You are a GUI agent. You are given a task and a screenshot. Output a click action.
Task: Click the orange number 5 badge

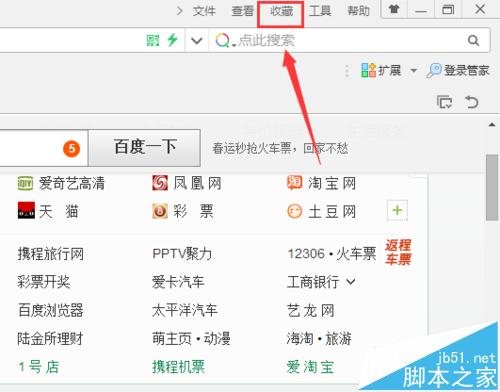(72, 149)
